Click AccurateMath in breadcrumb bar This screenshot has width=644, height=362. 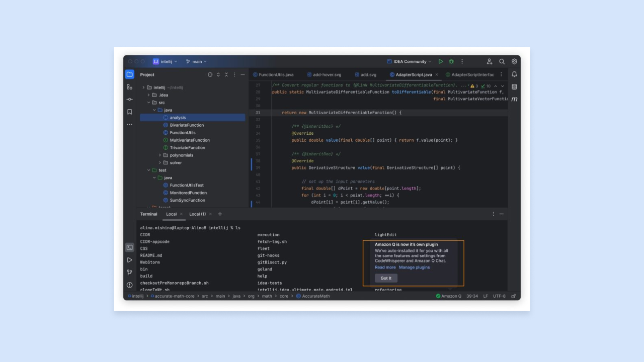pyautogui.click(x=313, y=296)
